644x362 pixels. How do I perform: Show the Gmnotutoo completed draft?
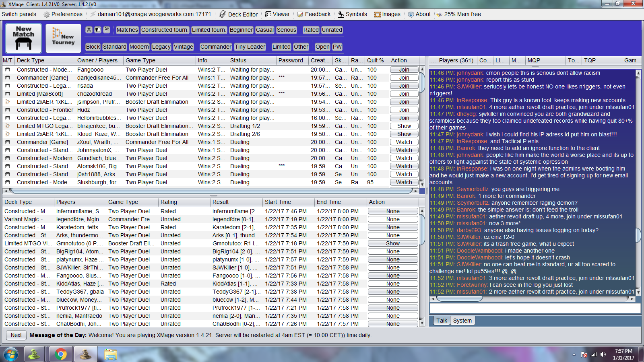point(393,243)
